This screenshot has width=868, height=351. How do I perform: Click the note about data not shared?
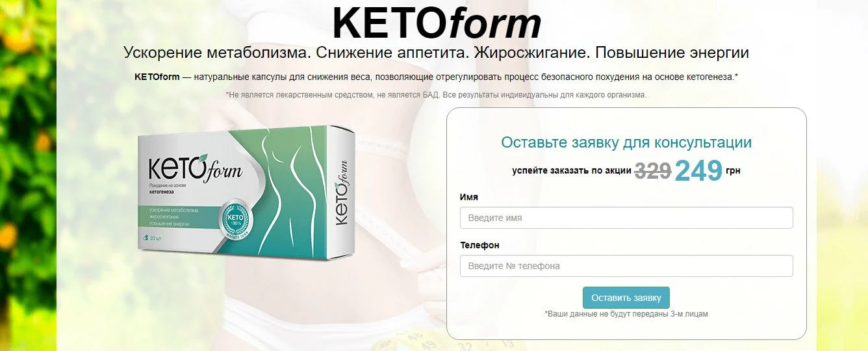point(626,314)
